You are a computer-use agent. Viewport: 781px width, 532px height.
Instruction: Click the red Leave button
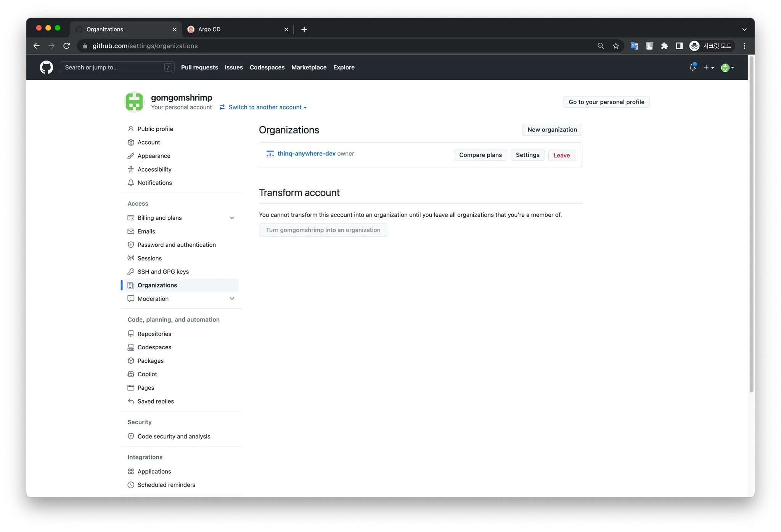click(x=561, y=155)
